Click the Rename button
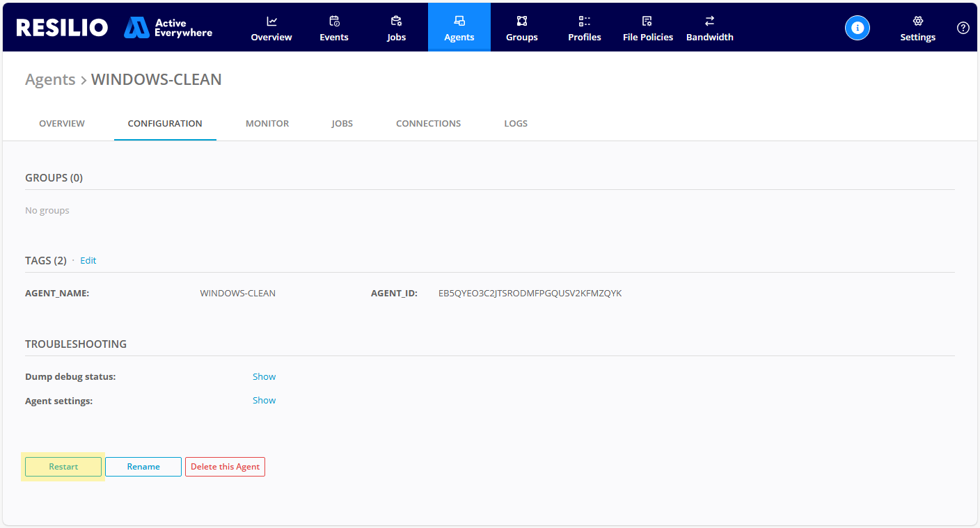The image size is (980, 528). 143,467
